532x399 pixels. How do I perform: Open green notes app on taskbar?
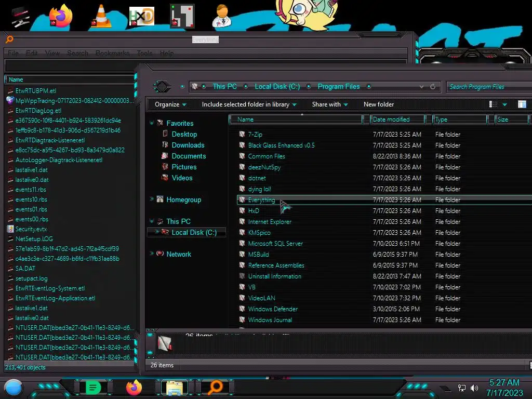point(93,388)
